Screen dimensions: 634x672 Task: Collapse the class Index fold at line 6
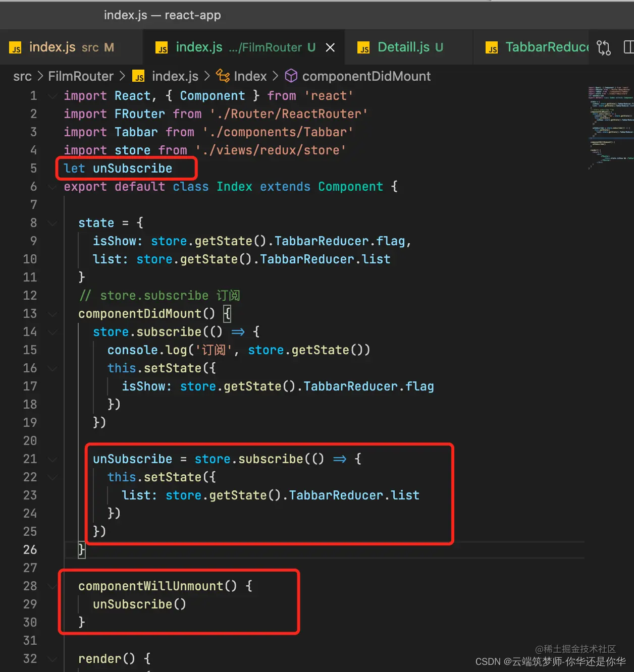[x=52, y=187]
